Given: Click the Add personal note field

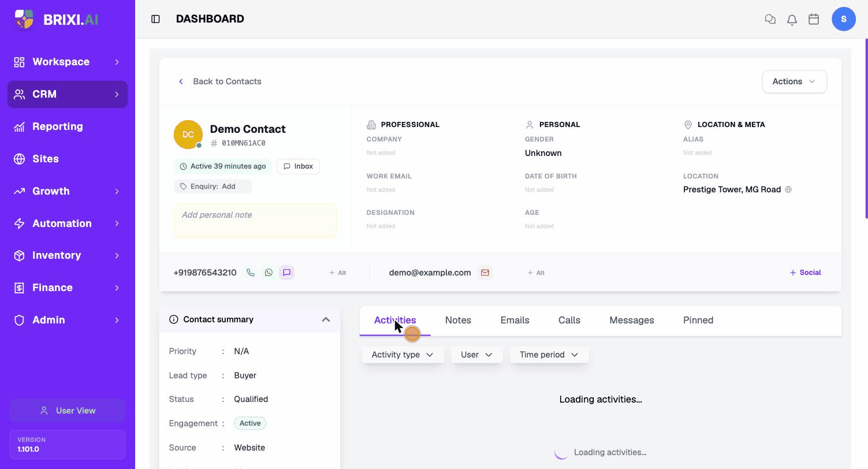Looking at the screenshot, I should 255,221.
